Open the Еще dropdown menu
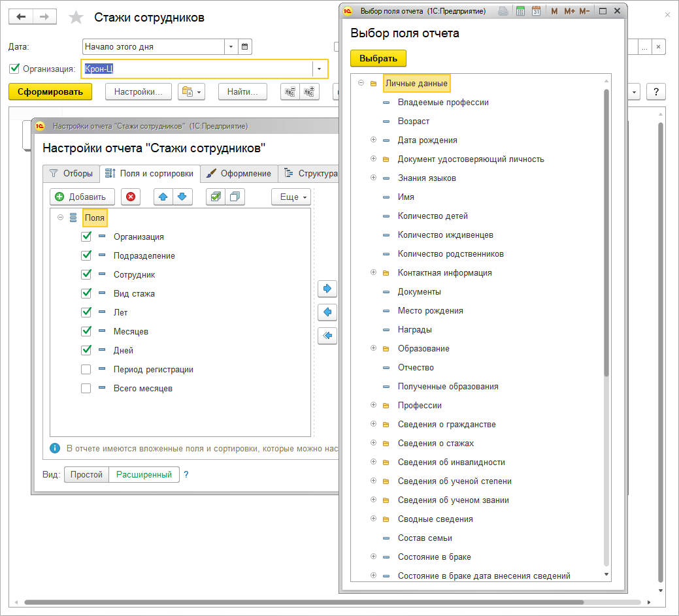Viewport: 679px width, 616px height. 291,197
